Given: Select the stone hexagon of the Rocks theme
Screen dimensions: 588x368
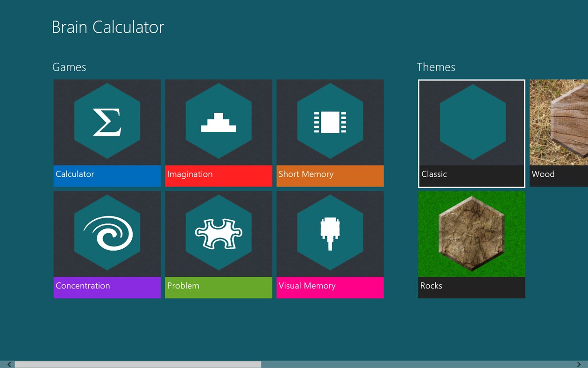Looking at the screenshot, I should 471,233.
